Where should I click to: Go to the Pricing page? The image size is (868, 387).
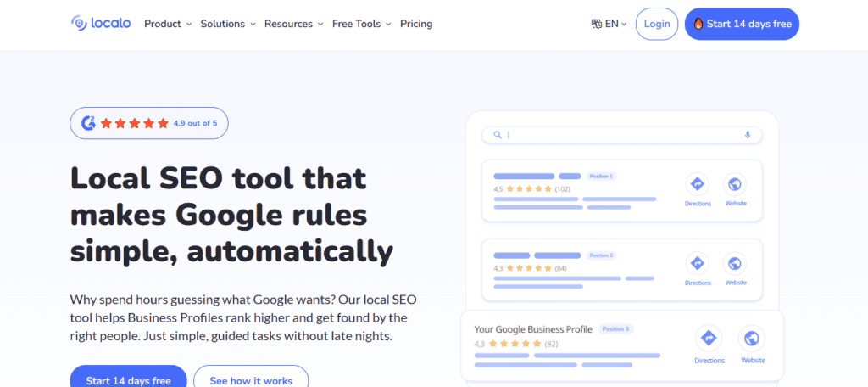[x=416, y=24]
